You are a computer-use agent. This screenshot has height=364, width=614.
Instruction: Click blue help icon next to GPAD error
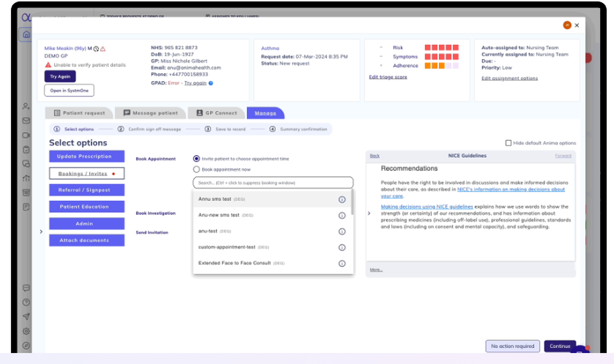[x=211, y=83]
